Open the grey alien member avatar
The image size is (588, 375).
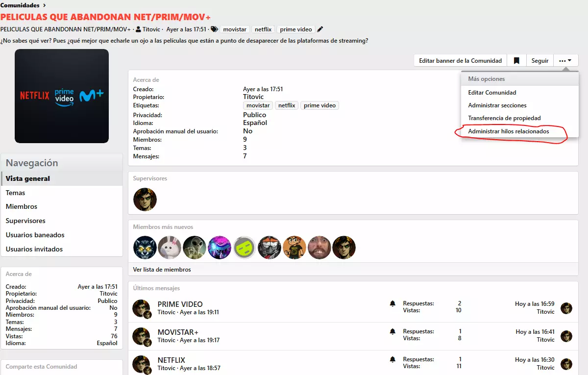point(195,248)
